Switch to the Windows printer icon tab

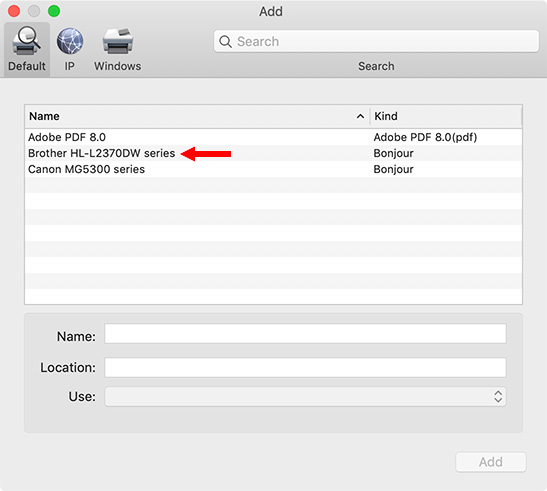[118, 41]
